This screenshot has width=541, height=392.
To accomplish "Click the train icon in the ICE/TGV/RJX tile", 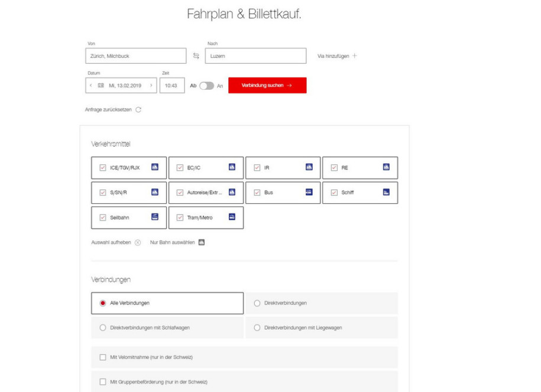I will pyautogui.click(x=155, y=167).
